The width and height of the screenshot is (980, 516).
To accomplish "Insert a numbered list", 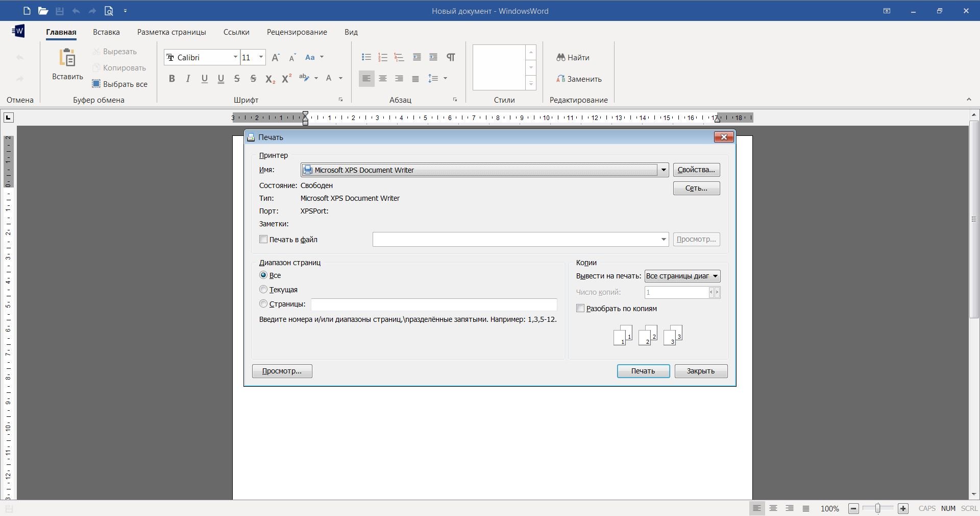I will (383, 57).
